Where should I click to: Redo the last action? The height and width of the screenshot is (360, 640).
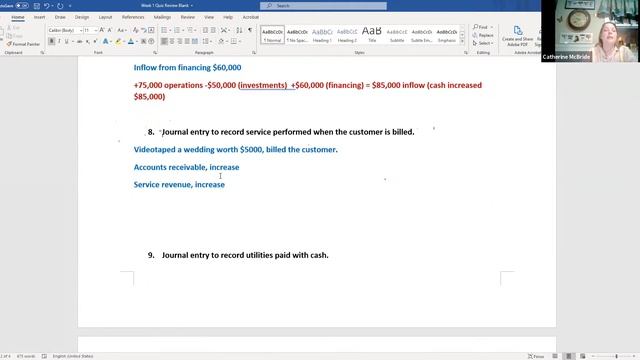pos(60,6)
